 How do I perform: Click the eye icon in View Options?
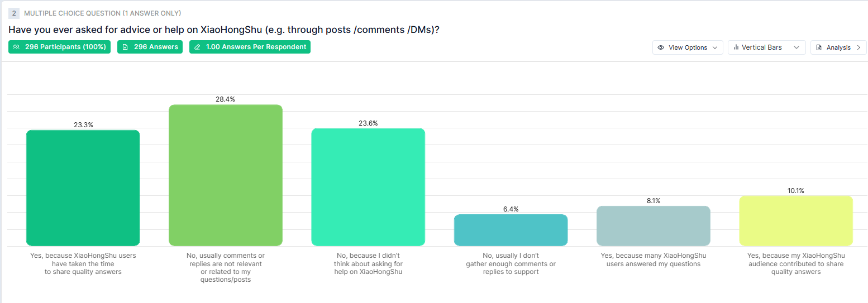click(661, 47)
